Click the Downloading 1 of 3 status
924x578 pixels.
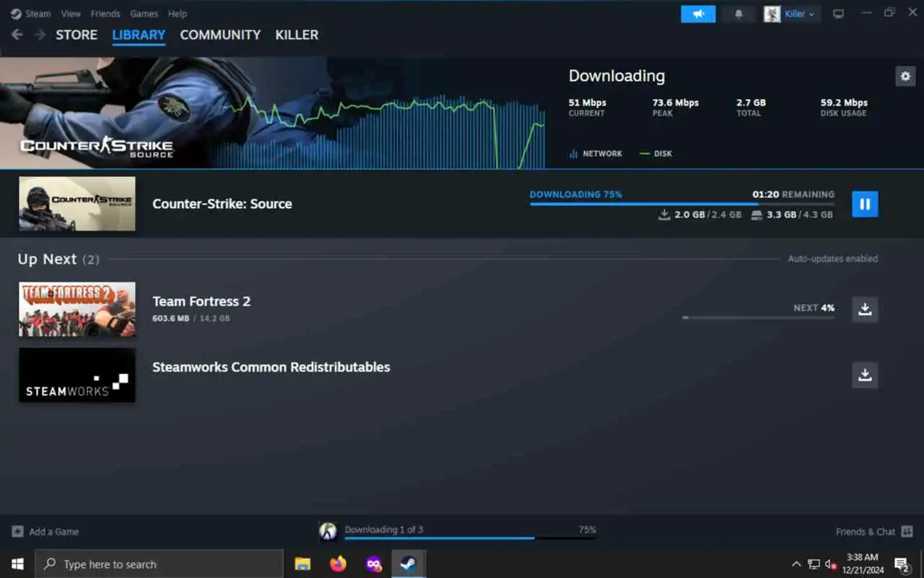pyautogui.click(x=384, y=530)
